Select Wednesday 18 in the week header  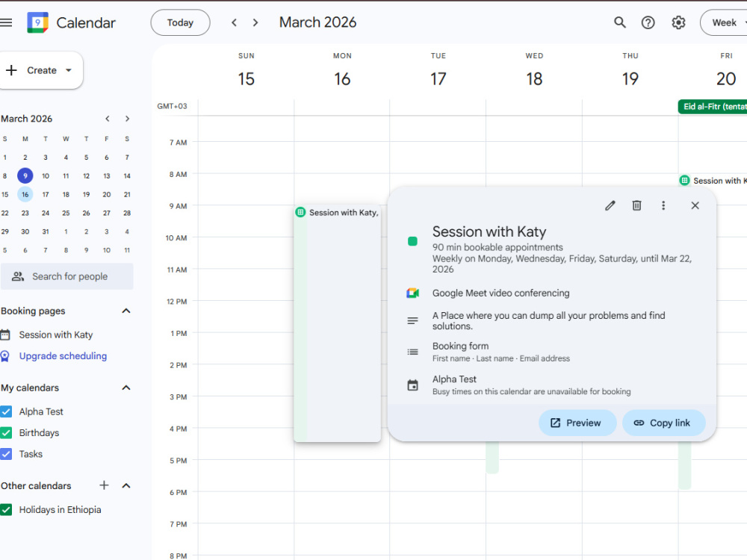click(534, 78)
